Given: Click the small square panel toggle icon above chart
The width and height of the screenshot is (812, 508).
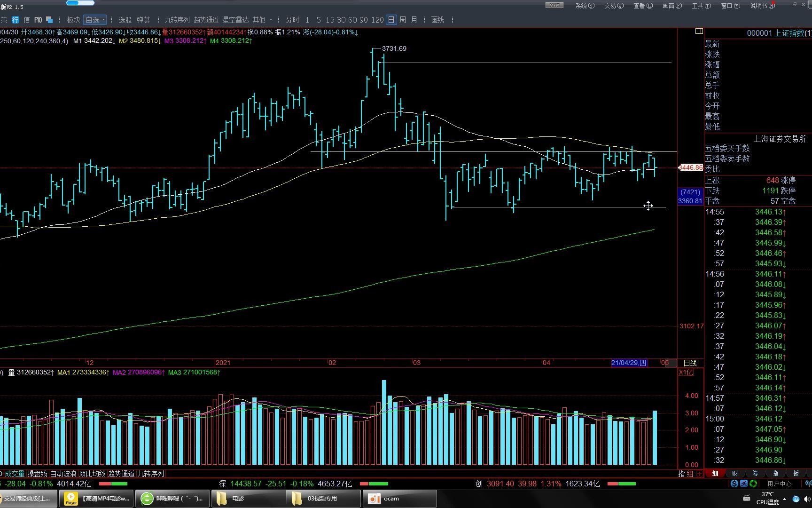Looking at the screenshot, I should [x=699, y=31].
